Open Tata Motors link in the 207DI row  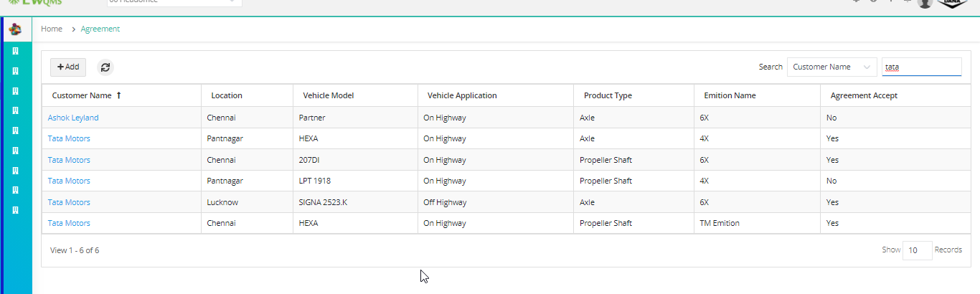point(69,160)
